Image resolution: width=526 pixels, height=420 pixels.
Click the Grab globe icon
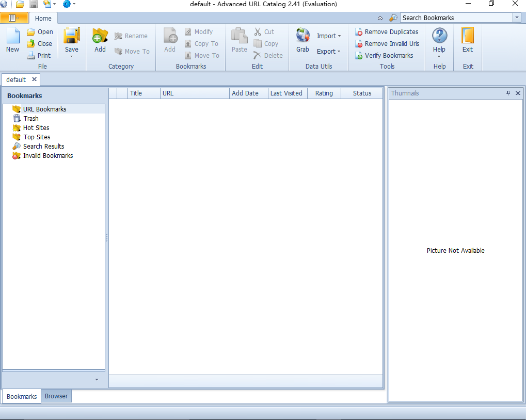302,36
